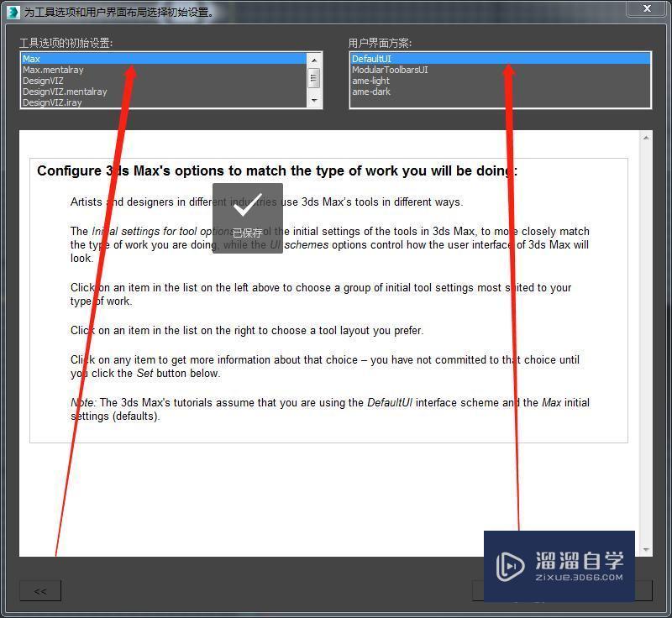Select Max.mentalray tool options entry
The width and height of the screenshot is (672, 618).
164,70
